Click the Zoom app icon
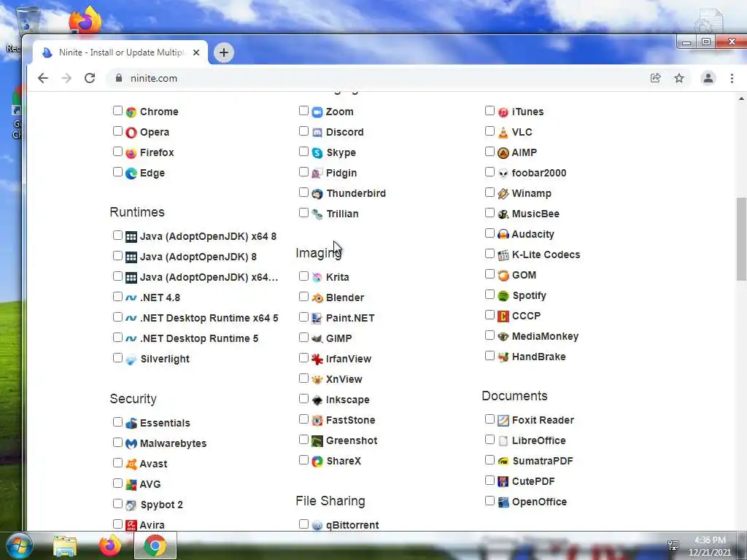 [x=317, y=112]
